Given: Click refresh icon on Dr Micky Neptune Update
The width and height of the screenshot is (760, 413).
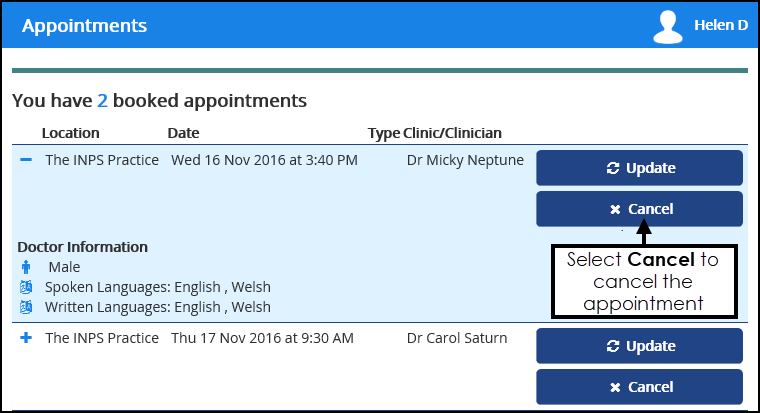Looking at the screenshot, I should click(613, 168).
